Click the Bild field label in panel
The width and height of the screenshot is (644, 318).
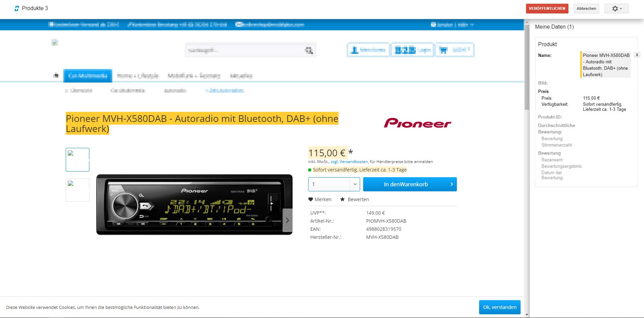tap(543, 83)
